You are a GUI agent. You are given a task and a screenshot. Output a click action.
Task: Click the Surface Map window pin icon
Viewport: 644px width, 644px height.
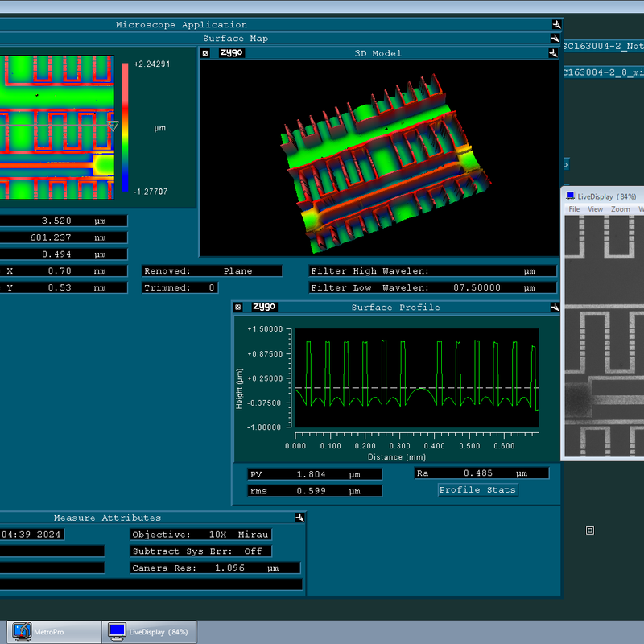[x=555, y=38]
